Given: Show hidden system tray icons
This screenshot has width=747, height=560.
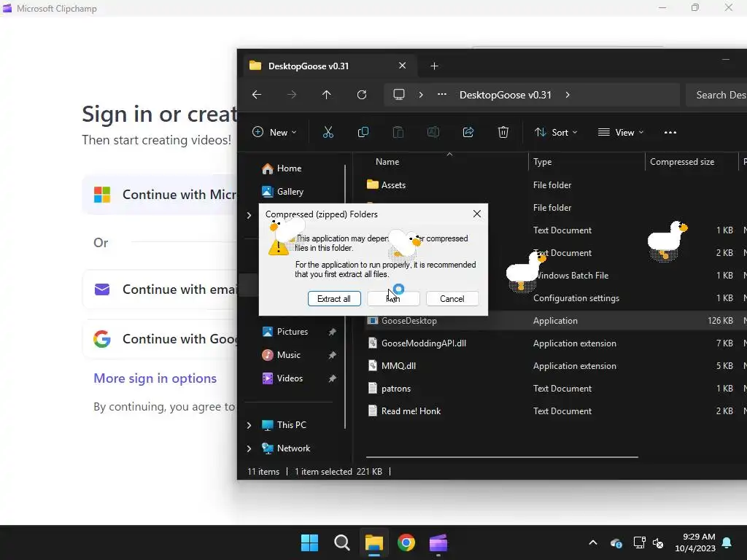Looking at the screenshot, I should pos(593,542).
